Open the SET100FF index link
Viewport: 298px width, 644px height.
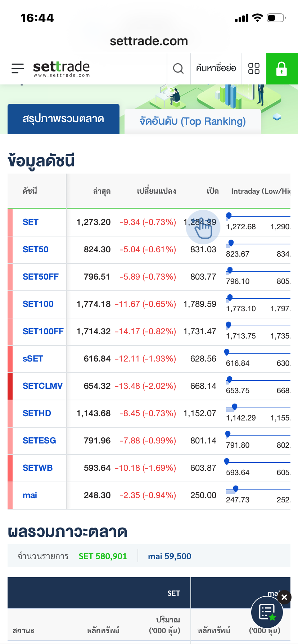43,331
